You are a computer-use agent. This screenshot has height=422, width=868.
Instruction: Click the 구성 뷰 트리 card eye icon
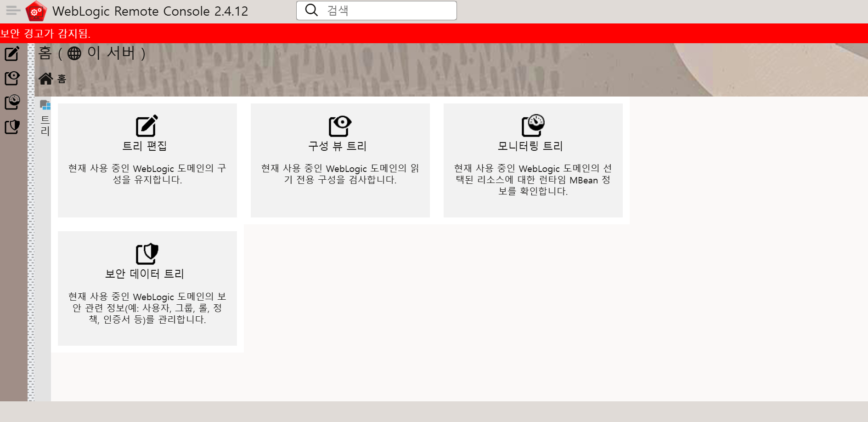(x=340, y=125)
